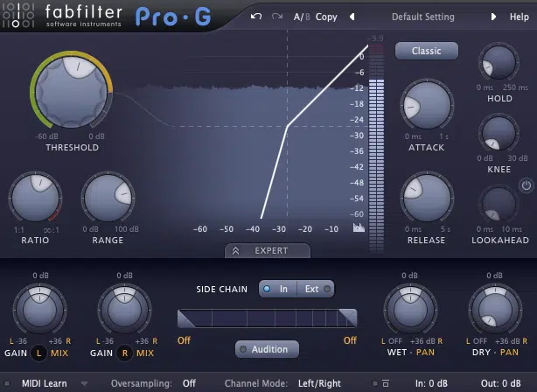Click the redo arrow icon
This screenshot has height=392, width=537.
pyautogui.click(x=277, y=16)
